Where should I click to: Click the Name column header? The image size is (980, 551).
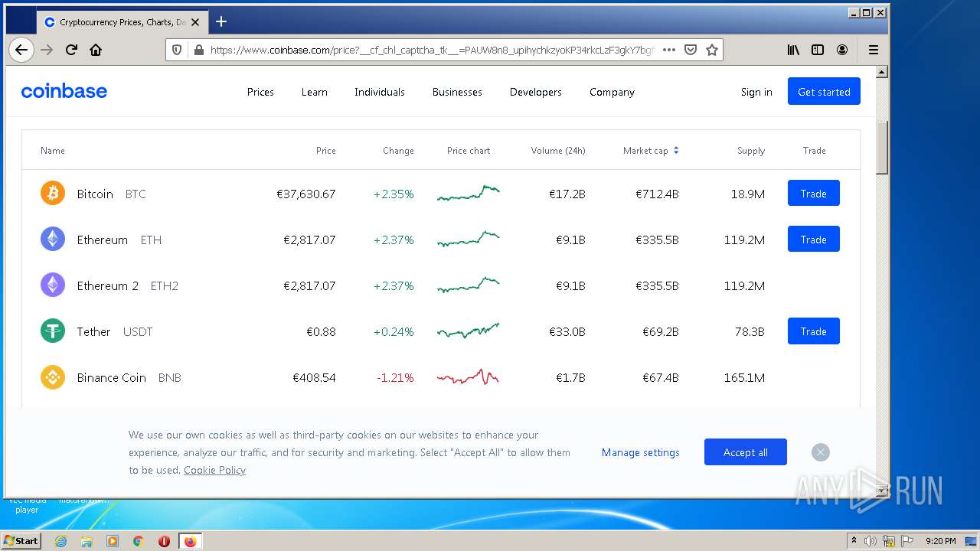coord(53,151)
